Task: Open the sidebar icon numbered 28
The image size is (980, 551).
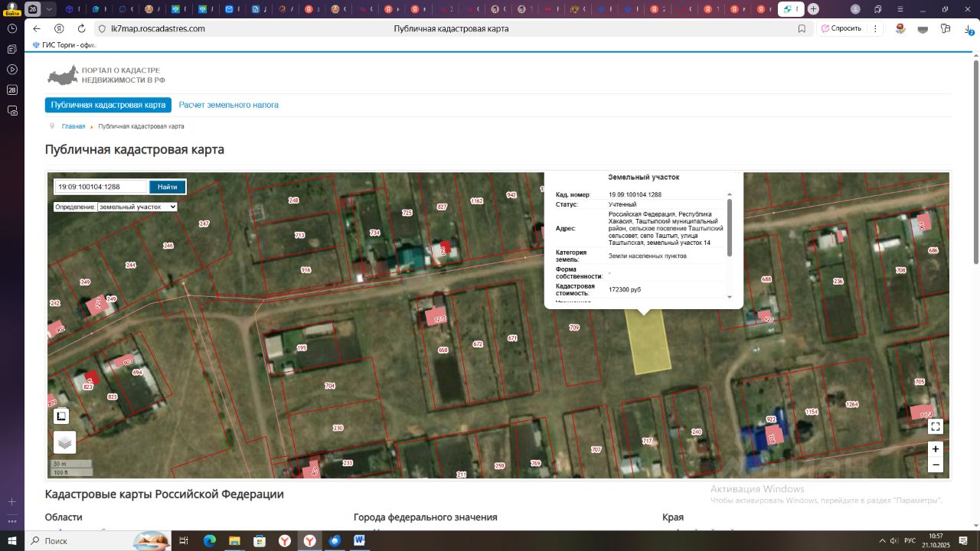Action: point(12,90)
